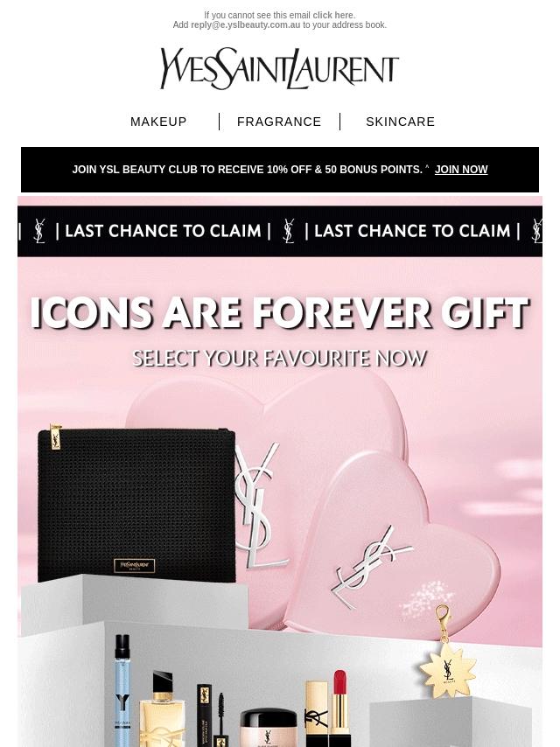Click the Libre perfume bottle
The width and height of the screenshot is (560, 747).
(162, 709)
